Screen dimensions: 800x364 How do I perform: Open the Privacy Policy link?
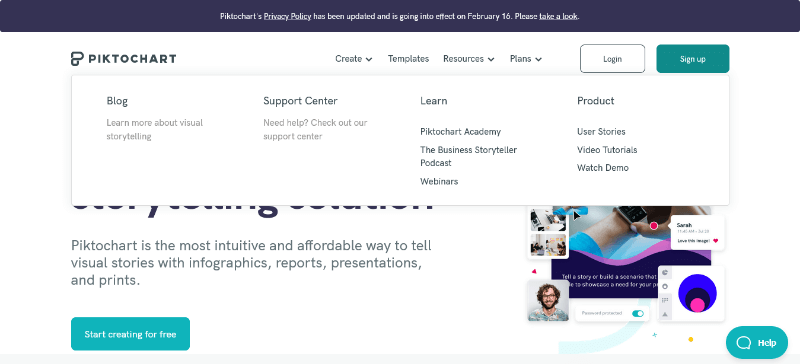(287, 16)
